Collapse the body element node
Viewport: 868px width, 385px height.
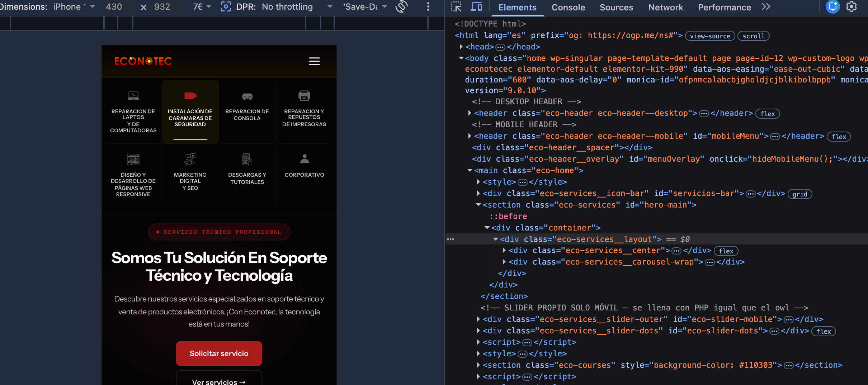coord(461,58)
